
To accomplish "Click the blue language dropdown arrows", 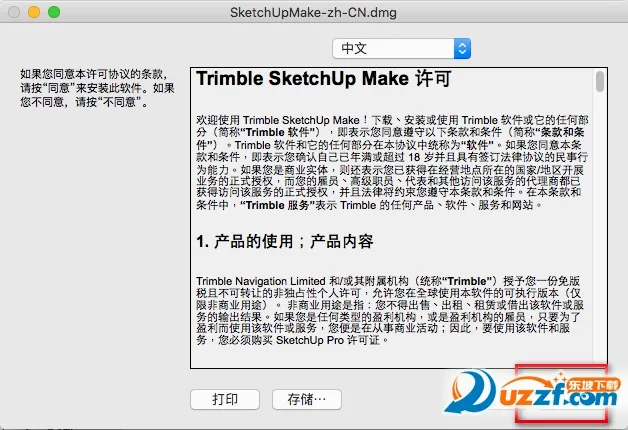I will point(462,48).
